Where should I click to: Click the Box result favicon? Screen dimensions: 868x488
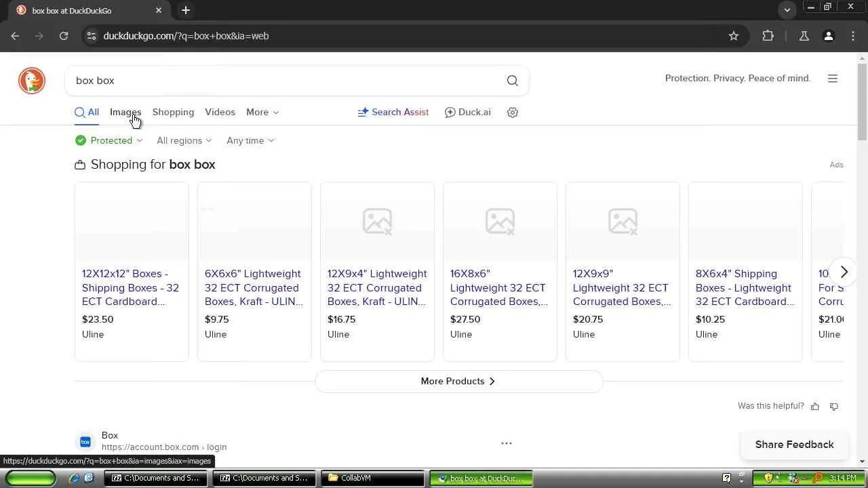pos(85,442)
